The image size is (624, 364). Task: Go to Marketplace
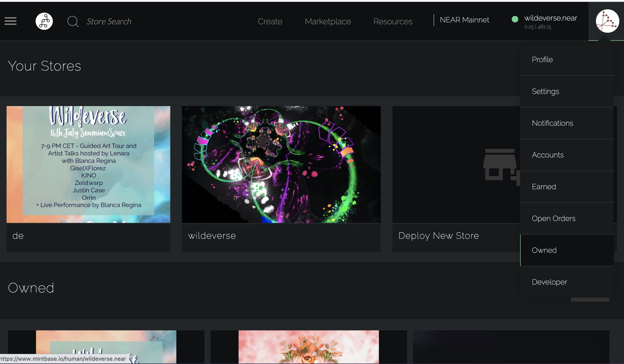328,21
